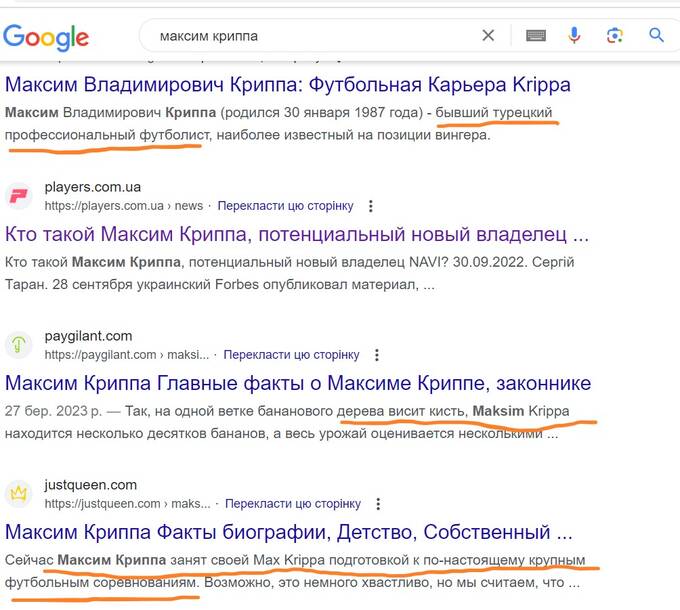Screen dimensions: 680x610
Task: Translate the players.com.ua page via 'Перекласти цю сторінку'
Action: point(285,206)
